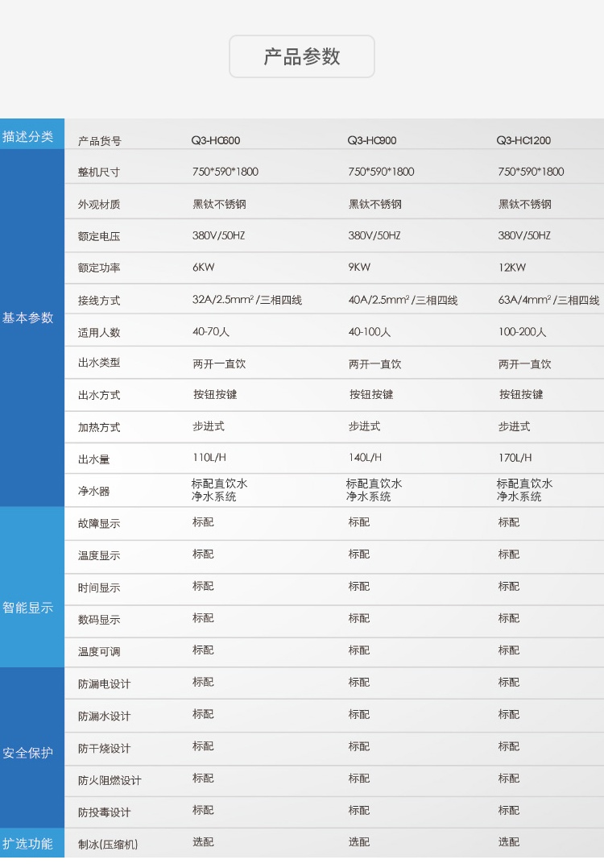Click the 40-100人 value
This screenshot has width=604, height=868.
[x=370, y=332]
